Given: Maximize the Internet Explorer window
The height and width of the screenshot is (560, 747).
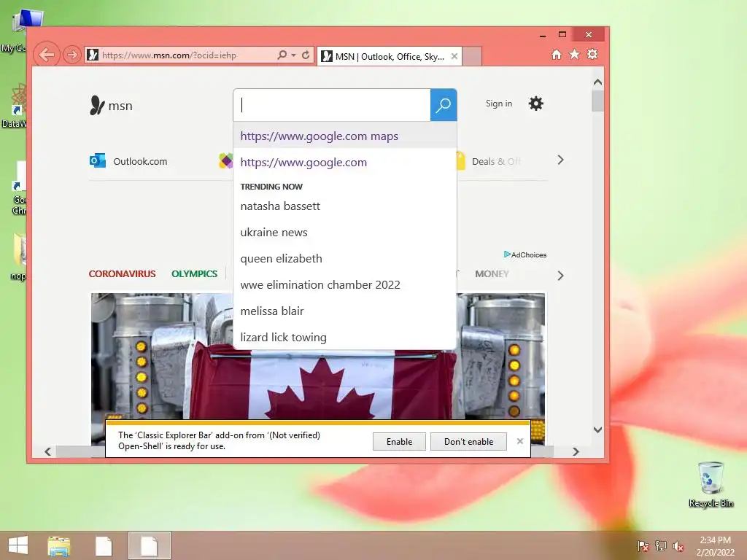Looking at the screenshot, I should [x=562, y=34].
